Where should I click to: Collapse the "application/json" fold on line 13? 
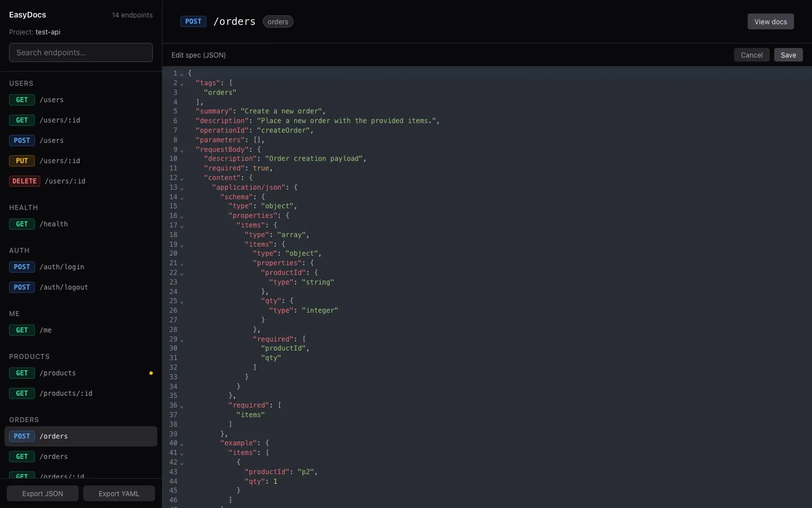182,188
